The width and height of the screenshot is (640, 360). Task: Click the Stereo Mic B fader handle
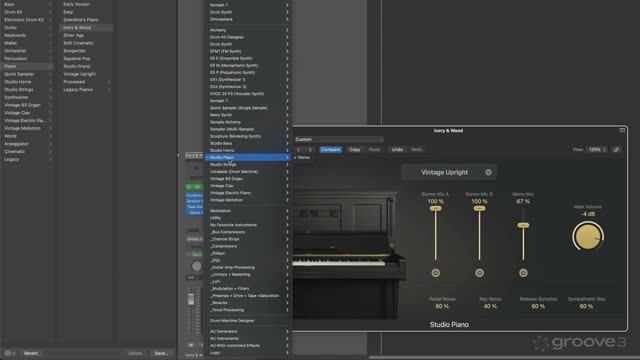click(x=479, y=209)
